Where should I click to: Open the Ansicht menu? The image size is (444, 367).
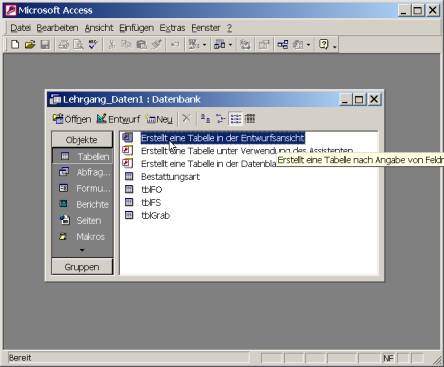[x=99, y=28]
